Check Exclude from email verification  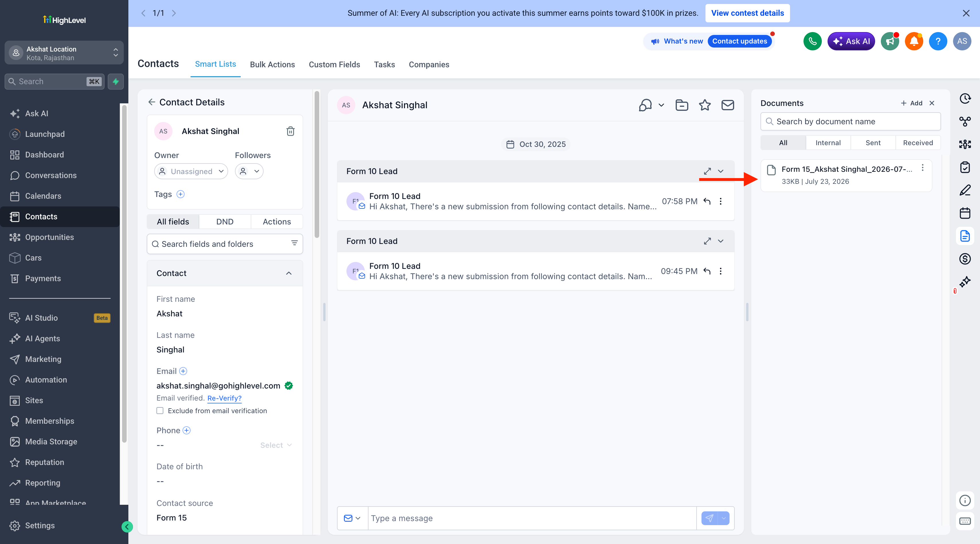pos(160,411)
